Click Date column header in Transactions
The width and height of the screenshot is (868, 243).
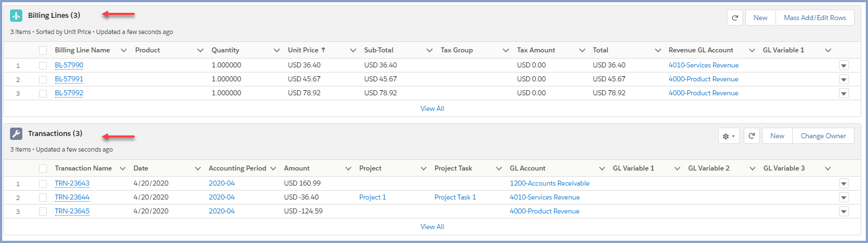(x=141, y=168)
